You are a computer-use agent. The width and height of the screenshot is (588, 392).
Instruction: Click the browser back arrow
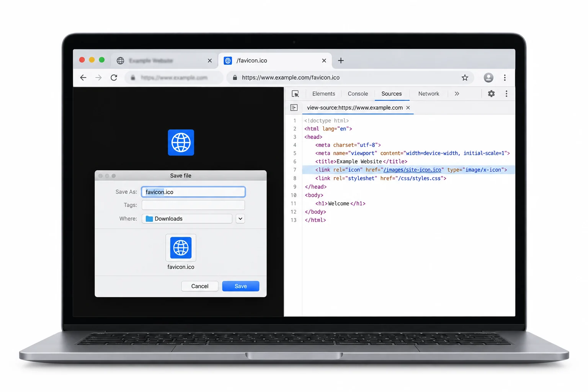tap(83, 78)
